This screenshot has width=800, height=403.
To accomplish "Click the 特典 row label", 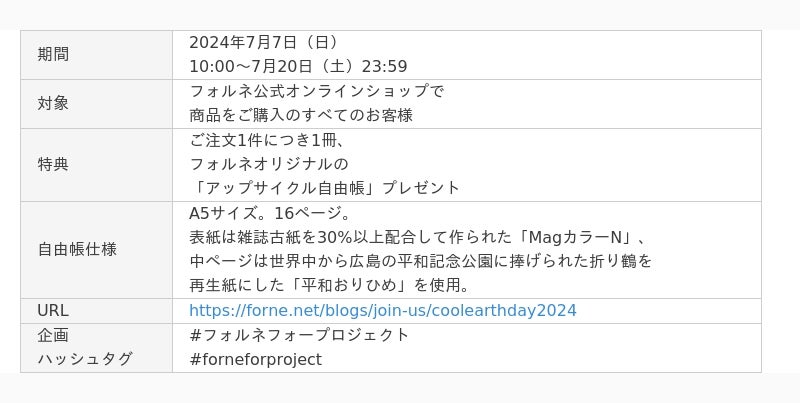I will (53, 164).
